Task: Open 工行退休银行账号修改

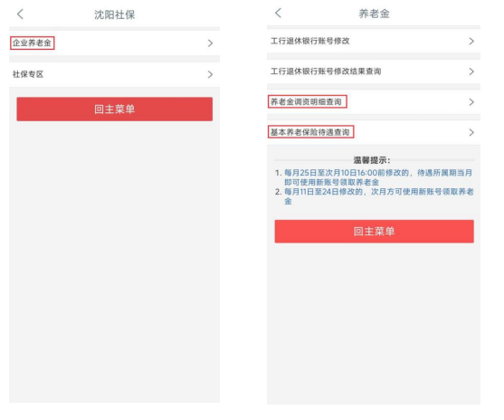Action: (374, 41)
